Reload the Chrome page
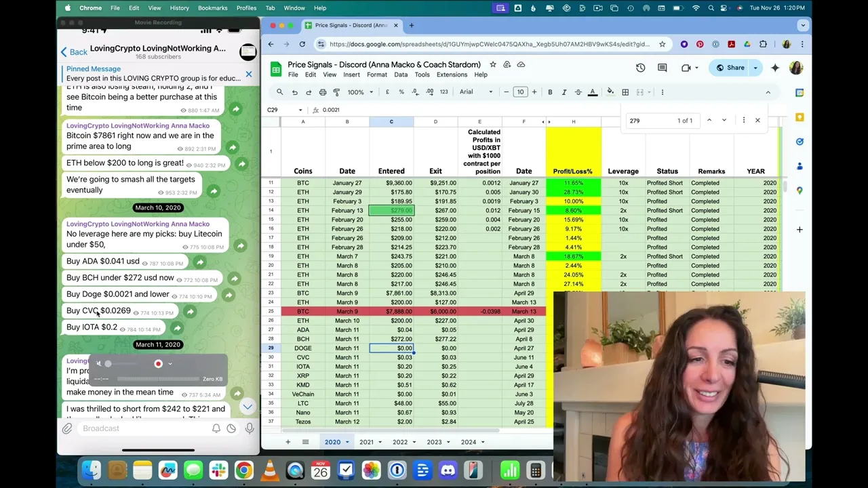Screen dimensions: 868x488 click(304, 44)
